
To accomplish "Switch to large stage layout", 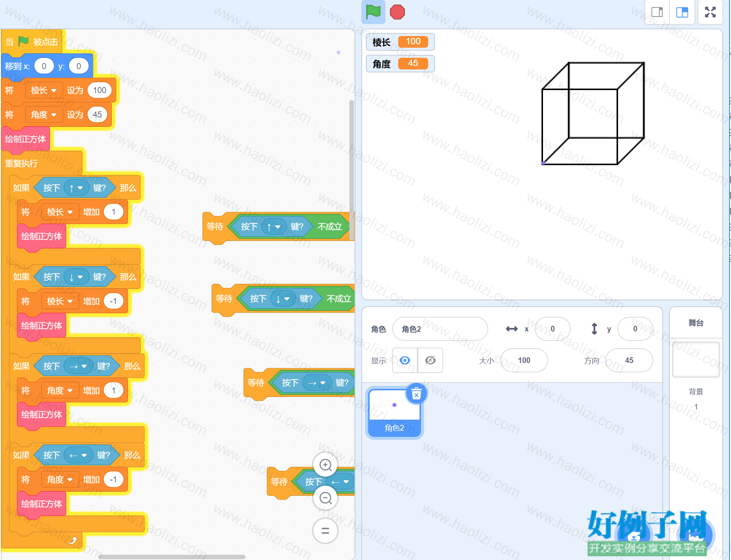I will pos(682,12).
